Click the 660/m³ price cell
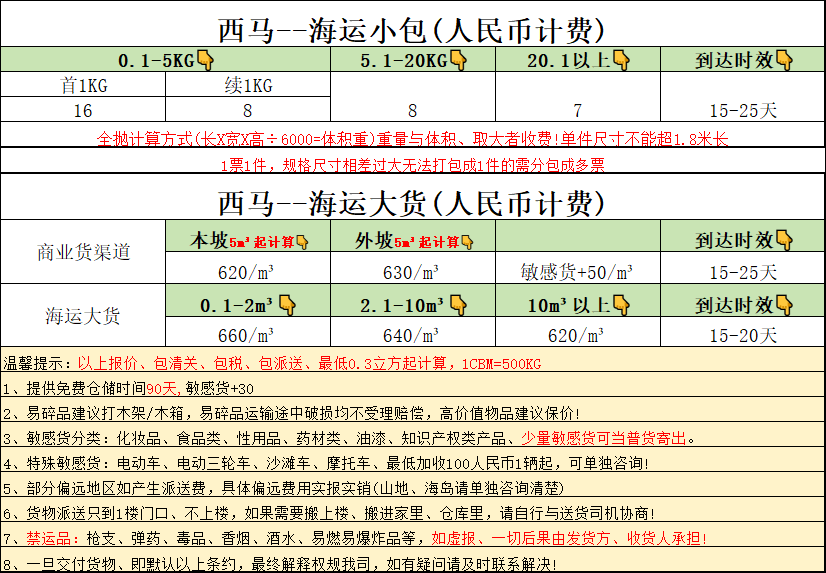The width and height of the screenshot is (826, 573). (247, 335)
